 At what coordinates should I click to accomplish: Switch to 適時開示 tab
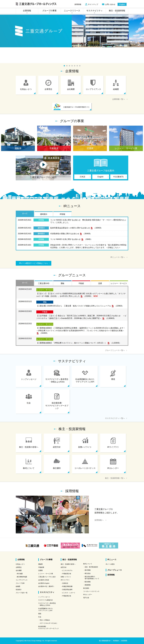[44, 214]
